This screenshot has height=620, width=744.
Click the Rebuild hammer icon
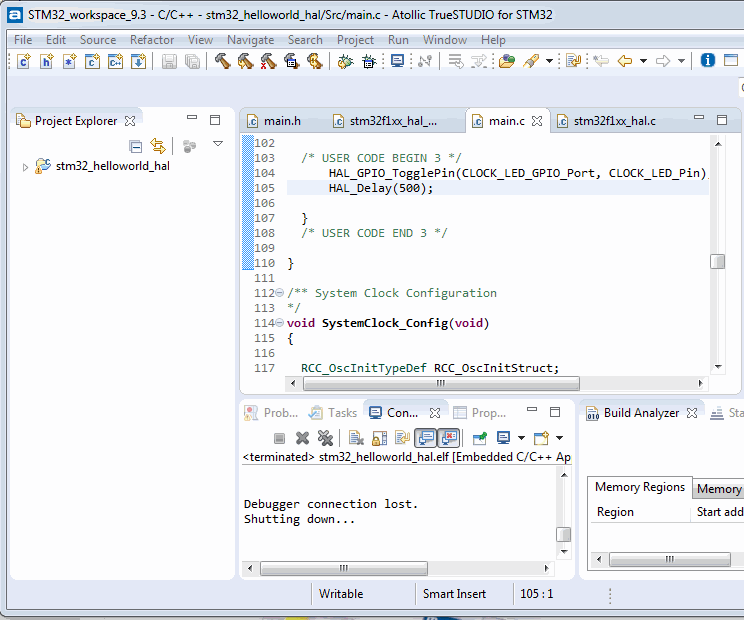coord(245,61)
